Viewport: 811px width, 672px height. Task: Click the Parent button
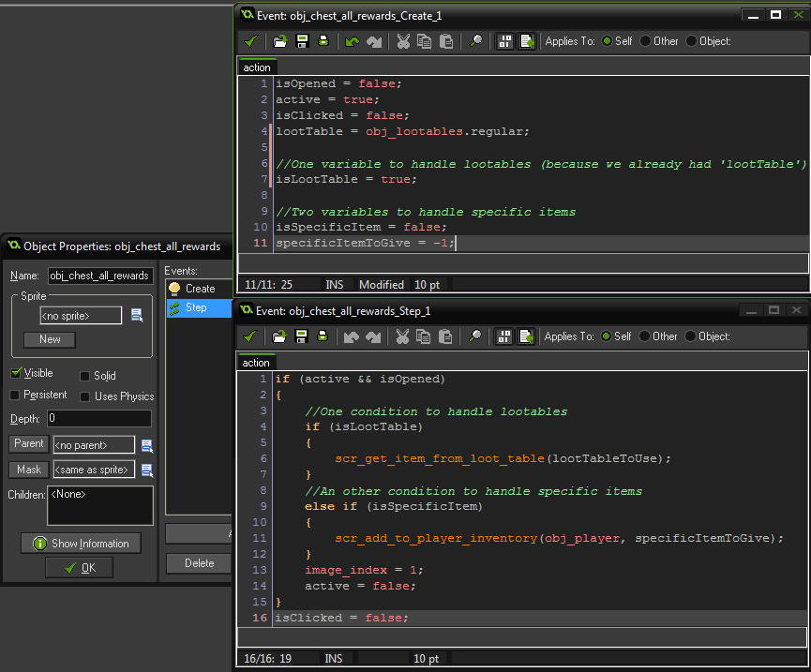29,443
